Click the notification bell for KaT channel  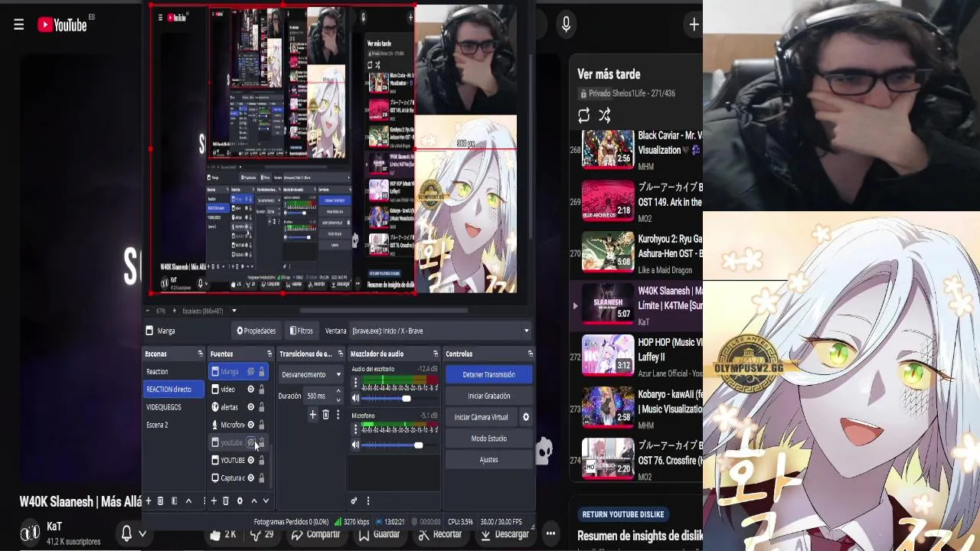[x=126, y=533]
